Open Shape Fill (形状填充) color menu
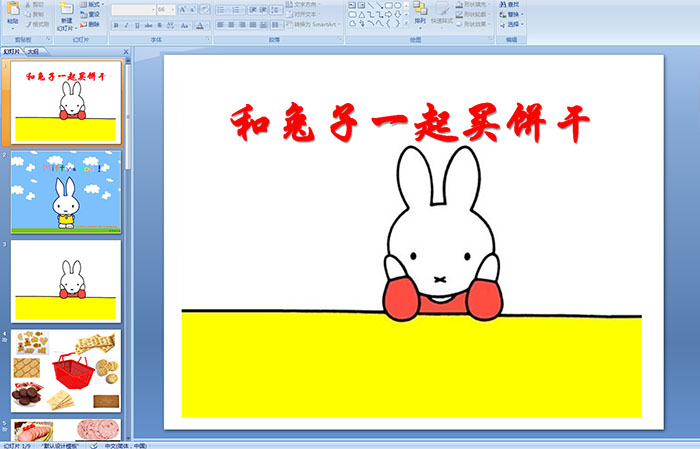Screen dimensions: 700x449 tap(474, 4)
